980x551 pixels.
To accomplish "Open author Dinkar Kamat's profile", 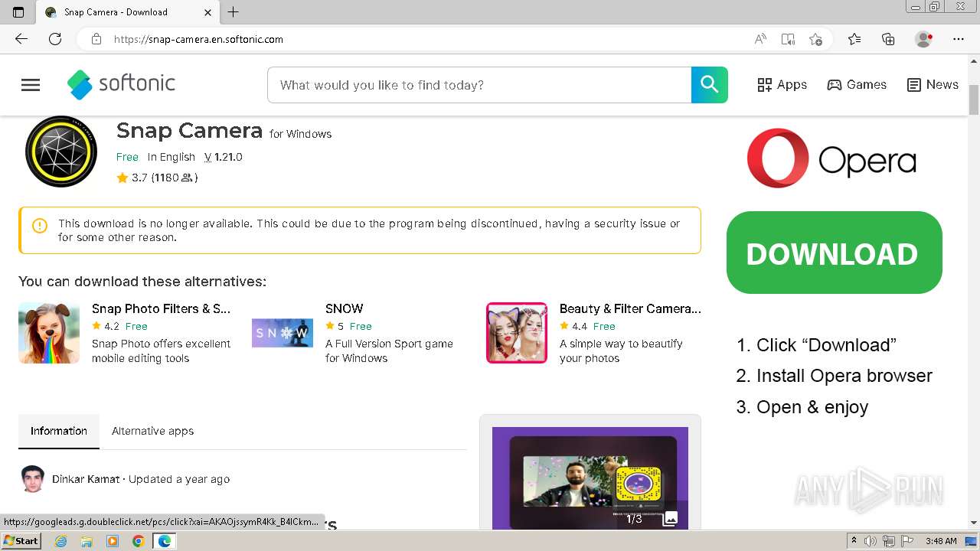I will tap(86, 479).
